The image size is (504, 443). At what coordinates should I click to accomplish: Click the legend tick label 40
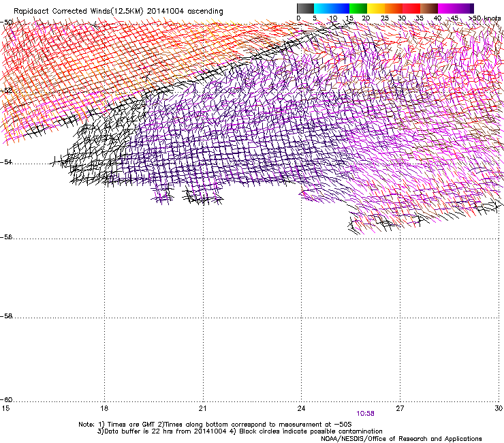[437, 18]
